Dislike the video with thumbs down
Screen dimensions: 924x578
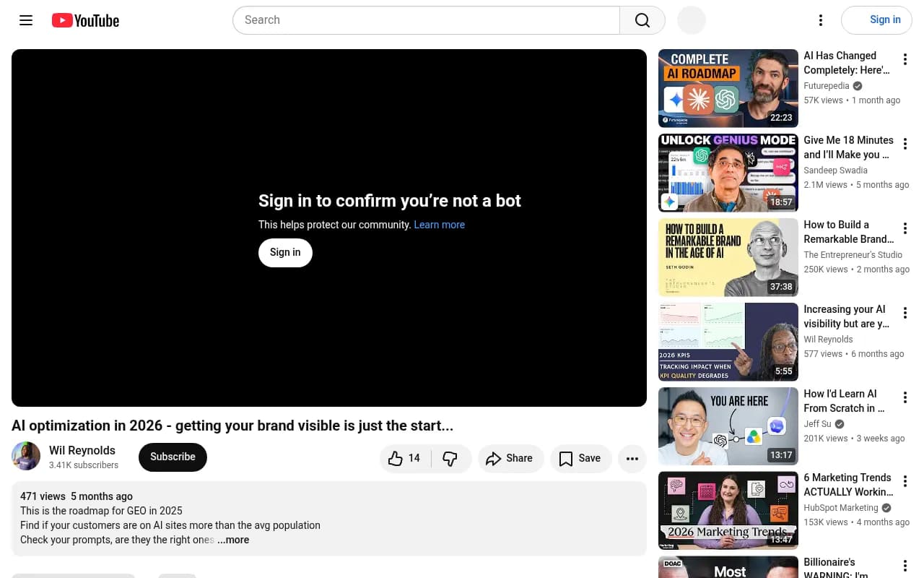451,458
